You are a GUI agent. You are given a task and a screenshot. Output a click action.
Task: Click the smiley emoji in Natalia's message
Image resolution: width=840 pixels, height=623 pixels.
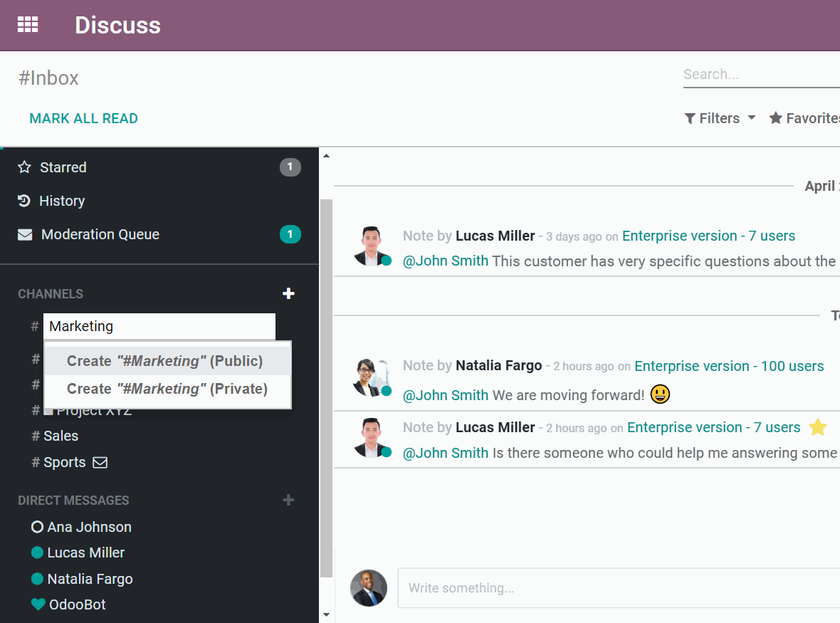coord(660,394)
